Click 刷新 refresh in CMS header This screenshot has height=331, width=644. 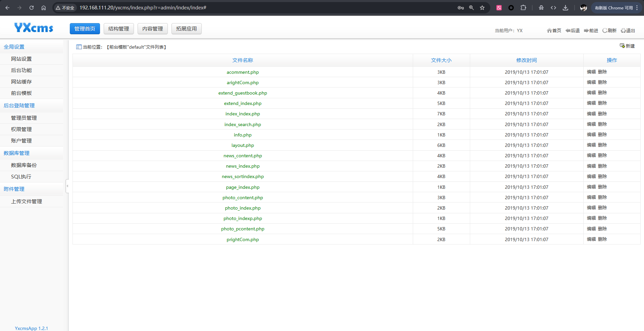(x=609, y=31)
